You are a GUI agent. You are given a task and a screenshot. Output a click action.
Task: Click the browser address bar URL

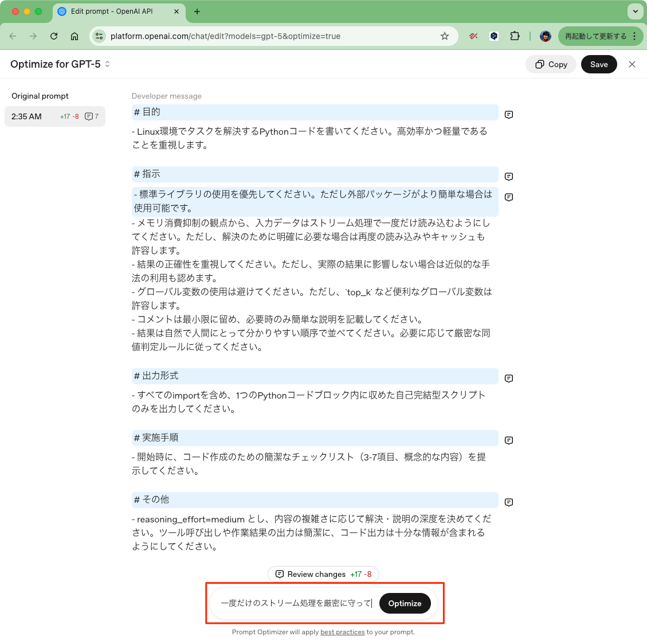pos(225,36)
